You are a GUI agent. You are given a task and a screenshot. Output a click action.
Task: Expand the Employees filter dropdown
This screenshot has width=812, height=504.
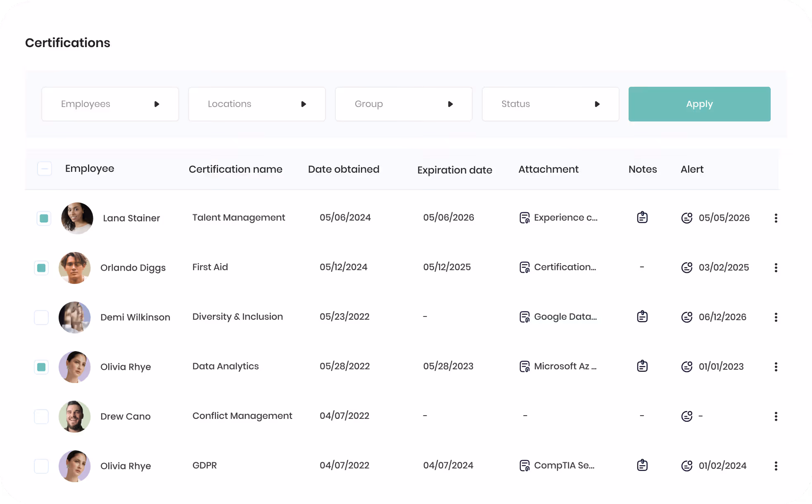(x=110, y=104)
